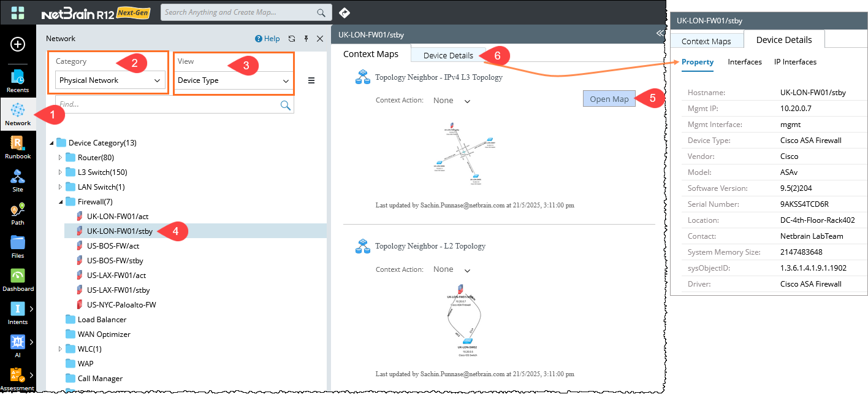Click the plus create-new icon in sidebar

pyautogui.click(x=18, y=44)
